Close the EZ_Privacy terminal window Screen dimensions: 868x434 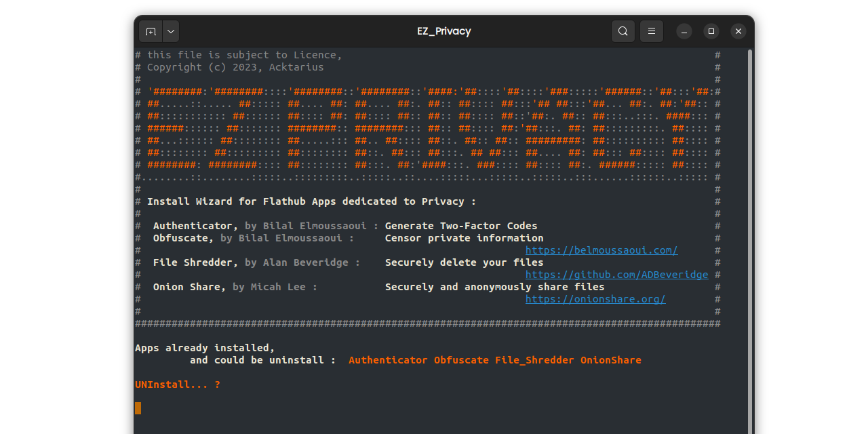point(738,31)
